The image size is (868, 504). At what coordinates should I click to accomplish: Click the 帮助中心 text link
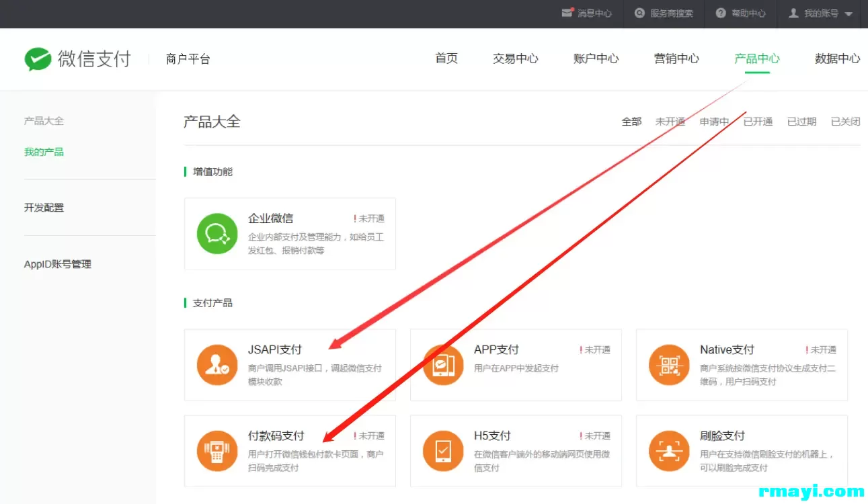tap(749, 13)
